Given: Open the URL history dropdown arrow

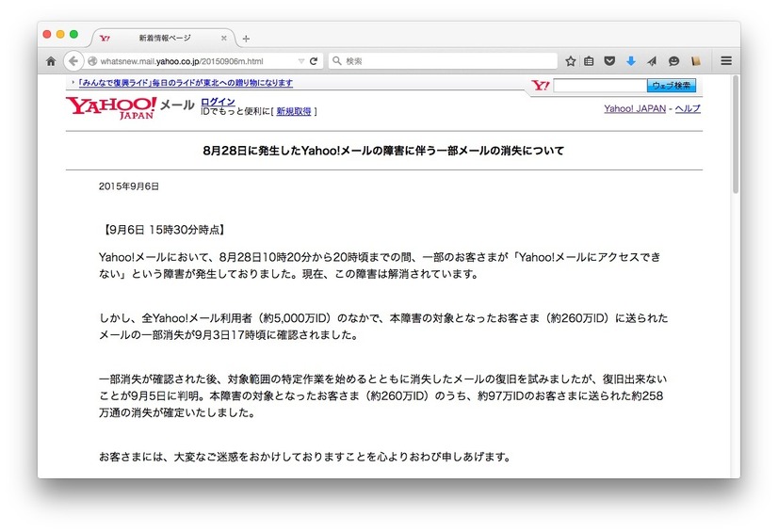Looking at the screenshot, I should pos(300,61).
